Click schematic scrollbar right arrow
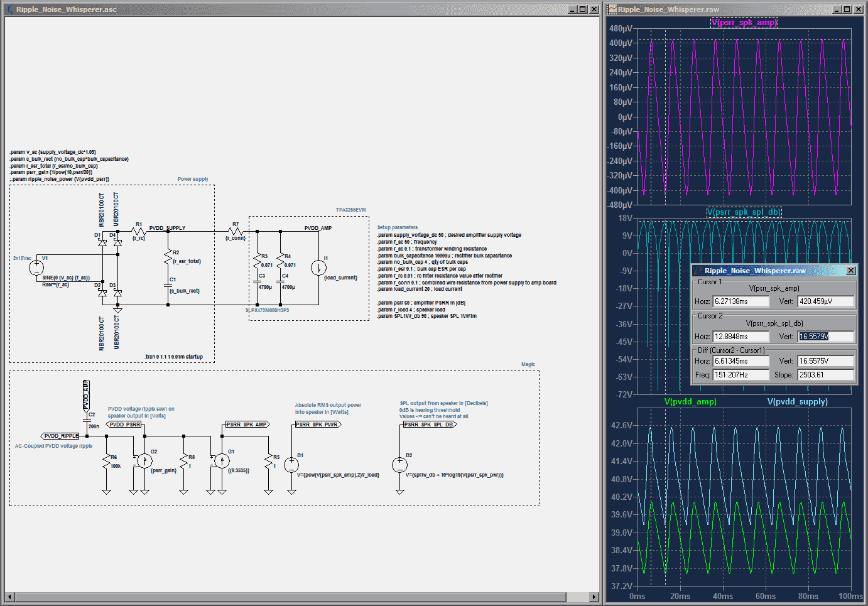Screen dimensions: 868x606 (x=594, y=597)
